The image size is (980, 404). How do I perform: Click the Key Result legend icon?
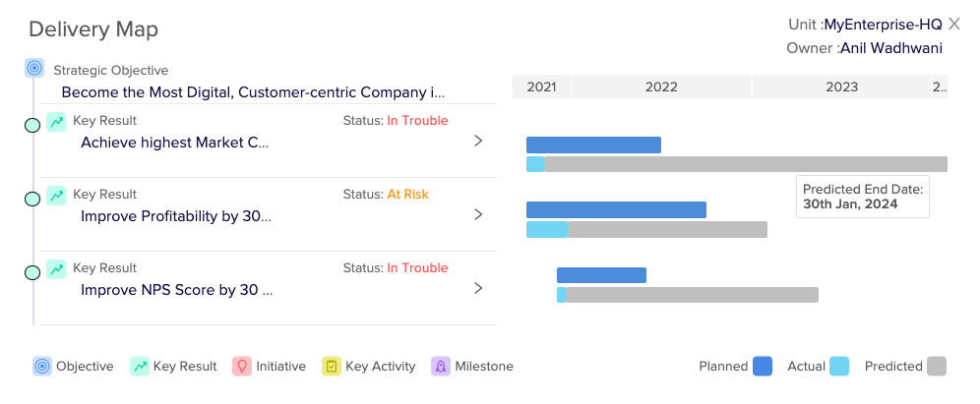coord(139,367)
